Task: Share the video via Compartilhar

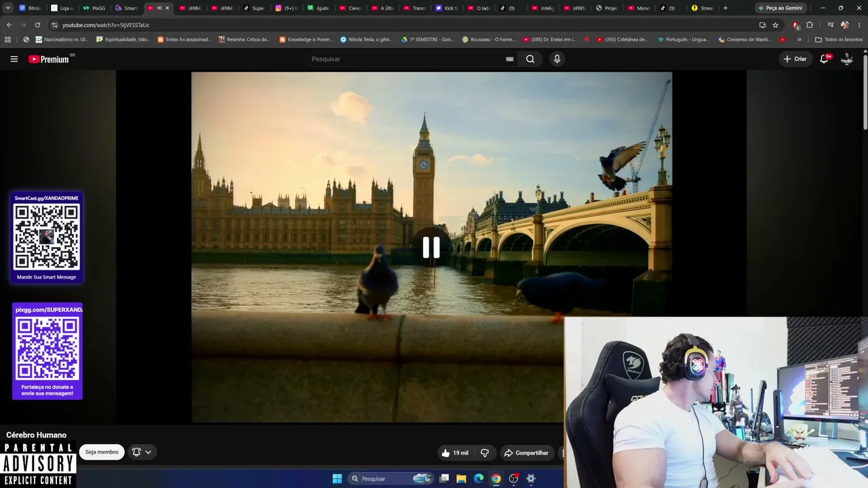Action: pyautogui.click(x=526, y=453)
